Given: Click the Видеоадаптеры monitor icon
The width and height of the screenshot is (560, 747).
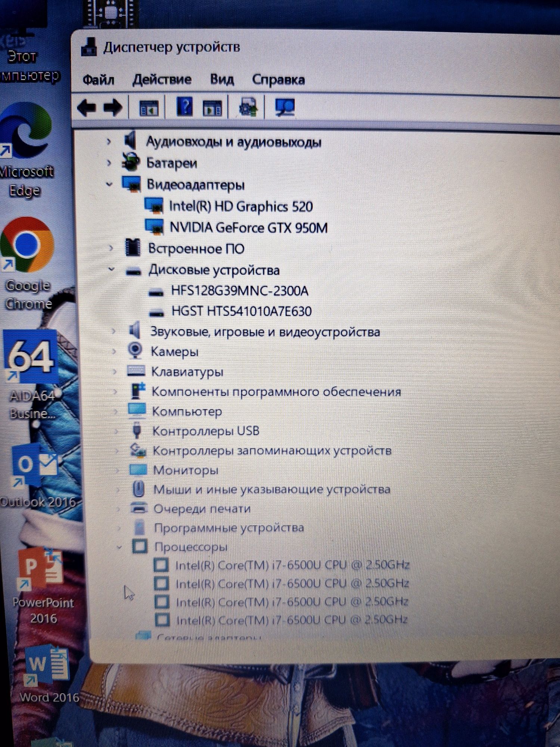Looking at the screenshot, I should click(131, 184).
